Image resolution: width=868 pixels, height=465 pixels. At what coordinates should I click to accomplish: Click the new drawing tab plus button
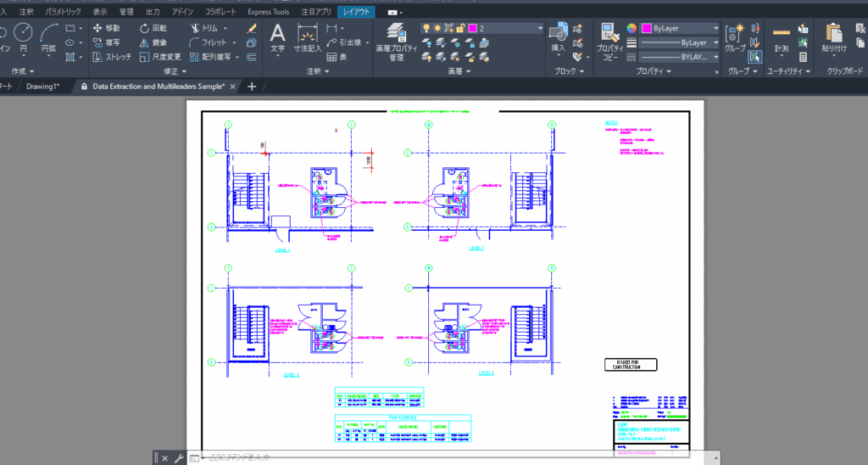(x=252, y=87)
